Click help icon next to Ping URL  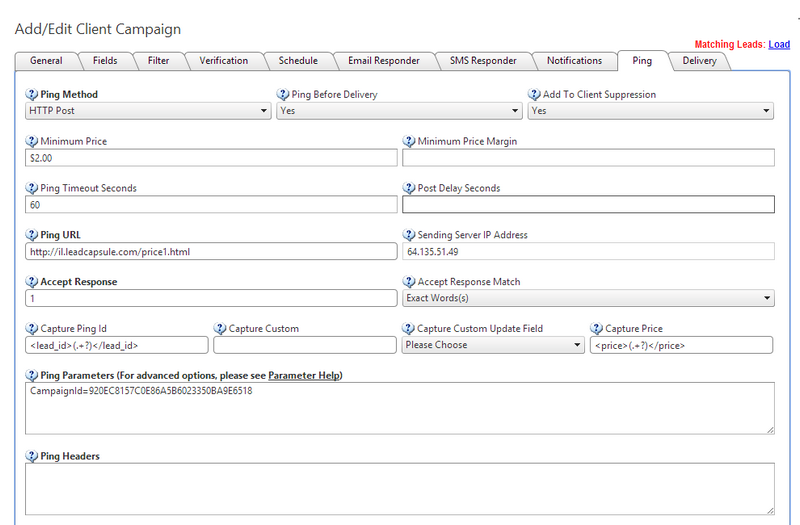[32, 235]
